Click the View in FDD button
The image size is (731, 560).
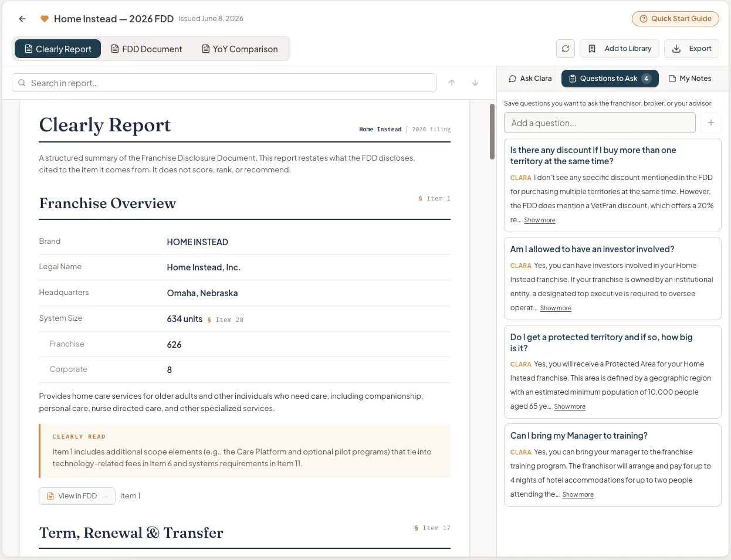[x=77, y=496]
